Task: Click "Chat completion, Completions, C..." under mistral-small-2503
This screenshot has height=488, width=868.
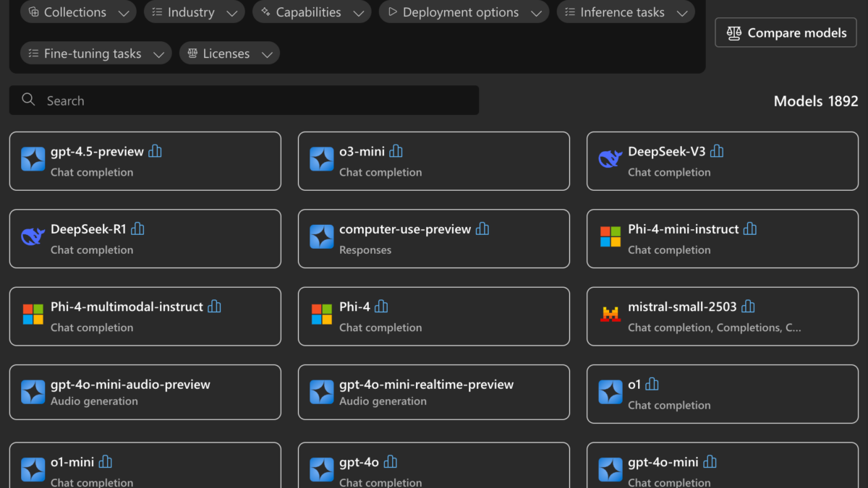Action: click(715, 328)
